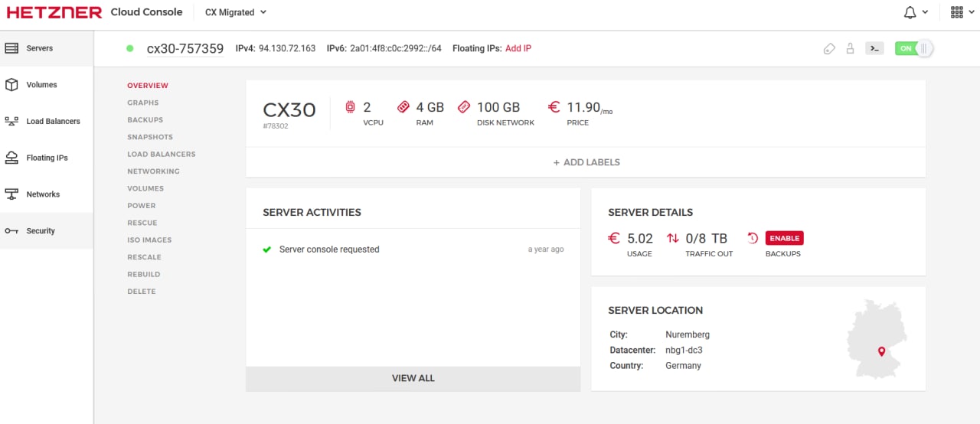Image resolution: width=980 pixels, height=424 pixels.
Task: Open the ISO Images tab
Action: (149, 240)
